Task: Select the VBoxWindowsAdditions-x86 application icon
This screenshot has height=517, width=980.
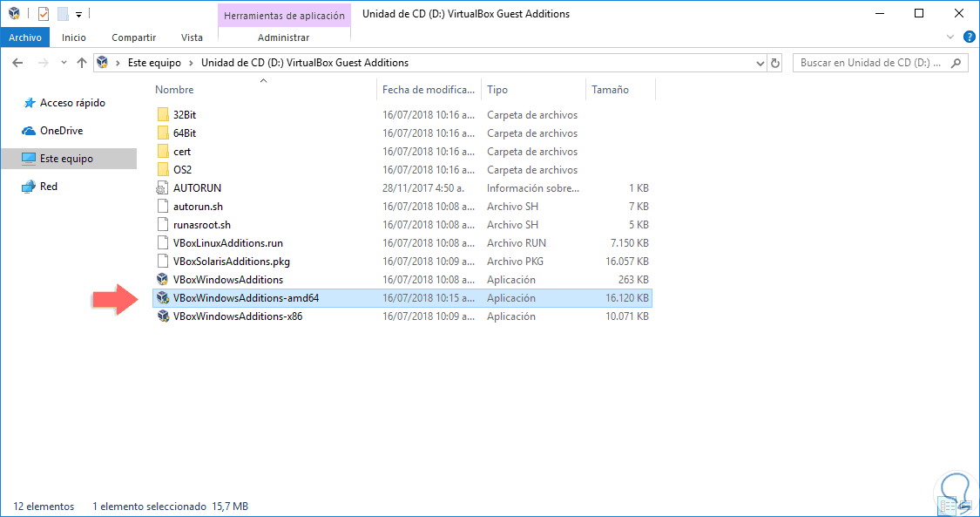Action: point(163,316)
